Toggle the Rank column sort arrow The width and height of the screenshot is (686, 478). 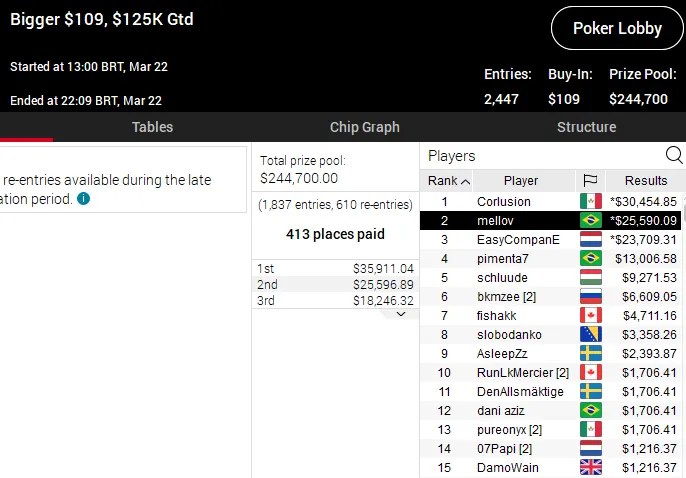click(465, 181)
